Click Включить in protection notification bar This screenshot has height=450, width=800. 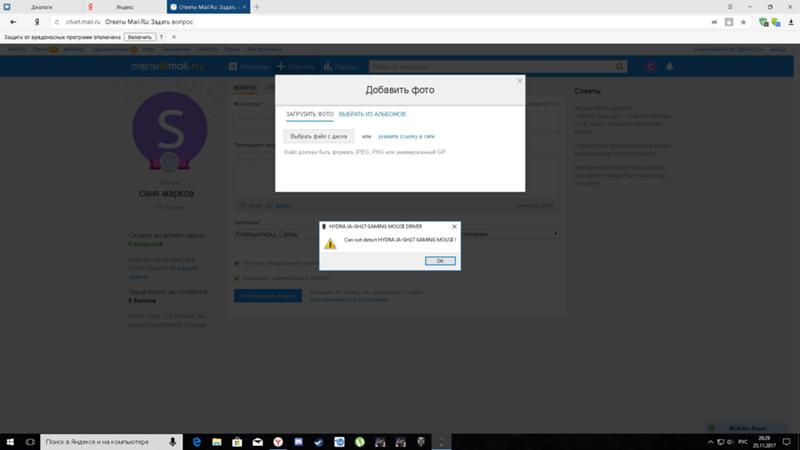[x=139, y=37]
